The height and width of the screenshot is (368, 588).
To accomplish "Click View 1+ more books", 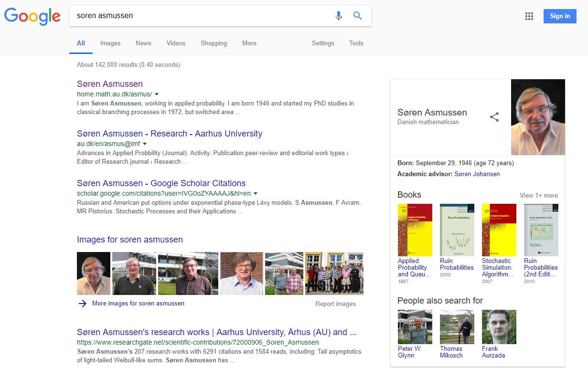I will [539, 196].
